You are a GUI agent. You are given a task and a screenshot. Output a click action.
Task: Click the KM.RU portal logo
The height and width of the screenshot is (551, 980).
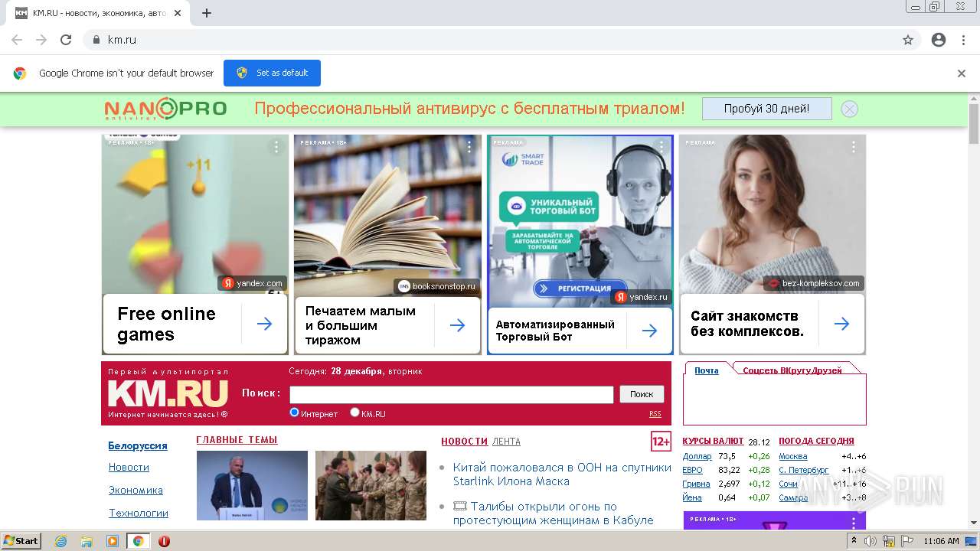pyautogui.click(x=168, y=394)
